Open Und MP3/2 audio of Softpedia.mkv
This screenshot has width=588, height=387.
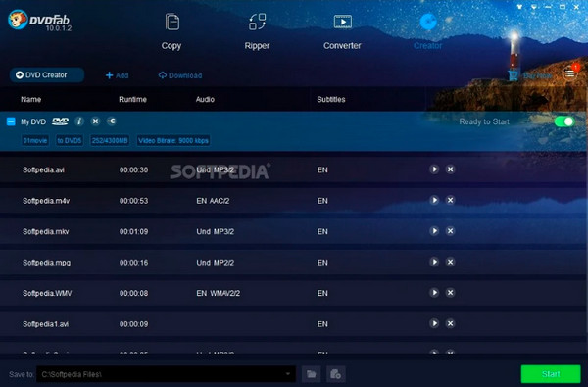pos(216,232)
